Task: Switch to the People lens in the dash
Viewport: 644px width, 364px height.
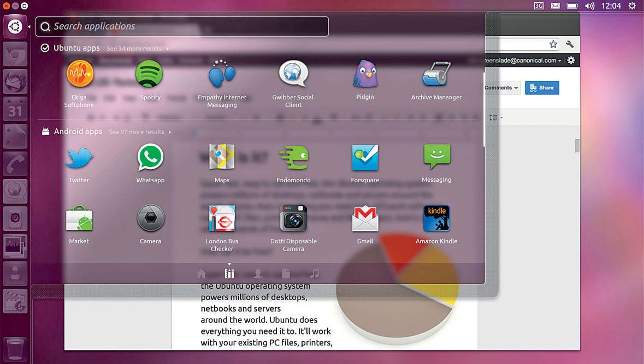Action: tap(258, 274)
